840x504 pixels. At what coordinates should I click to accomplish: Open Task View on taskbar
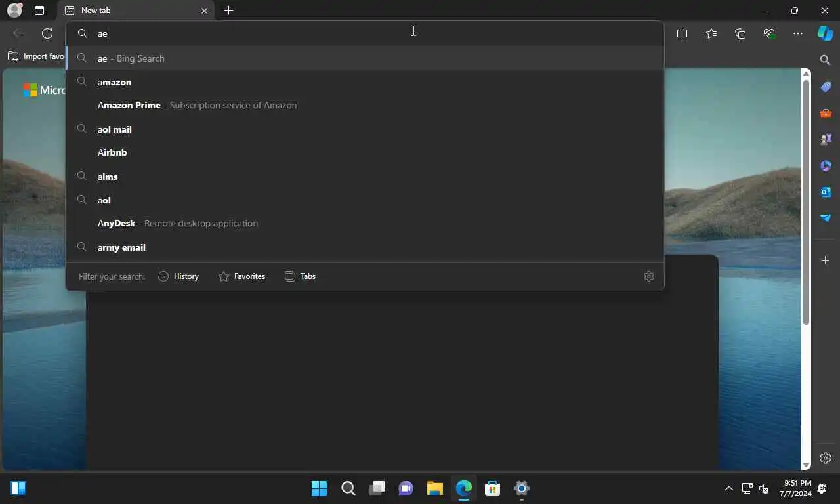[377, 488]
